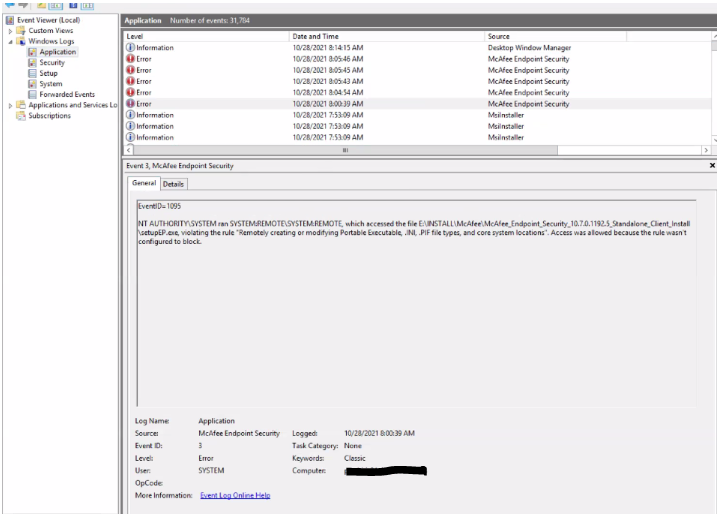Image resolution: width=720 pixels, height=516 pixels.
Task: Switch to the Details tab
Action: [x=173, y=184]
